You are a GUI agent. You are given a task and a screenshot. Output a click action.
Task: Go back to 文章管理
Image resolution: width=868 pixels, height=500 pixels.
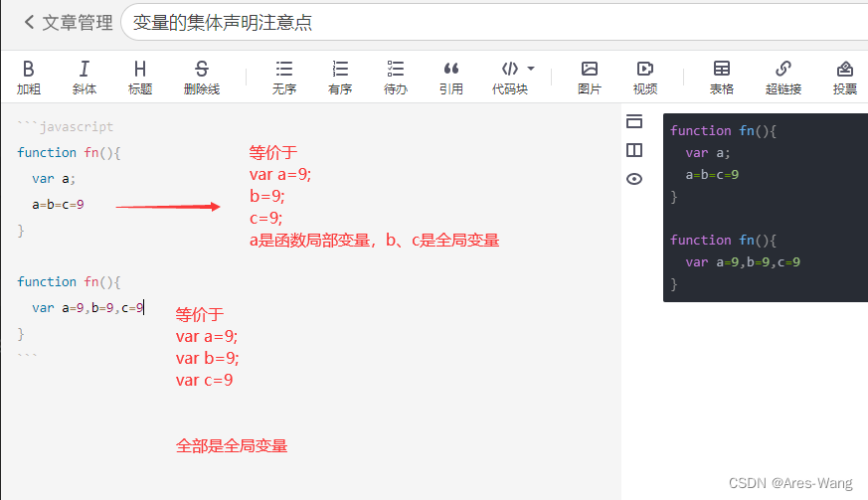(68, 23)
